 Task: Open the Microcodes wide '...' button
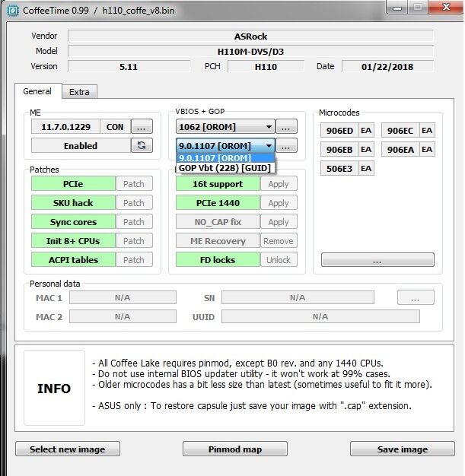pos(377,260)
